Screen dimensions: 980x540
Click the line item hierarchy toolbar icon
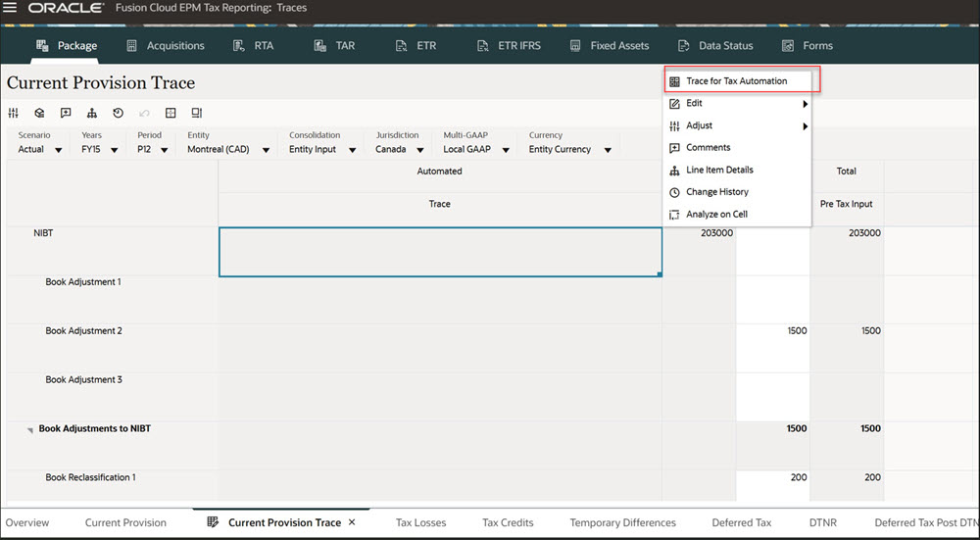click(x=92, y=113)
